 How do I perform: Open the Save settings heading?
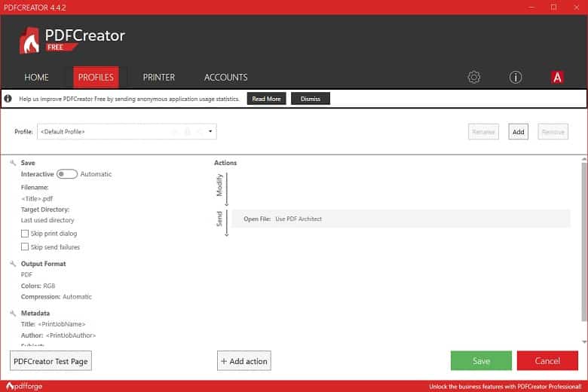[x=28, y=163]
